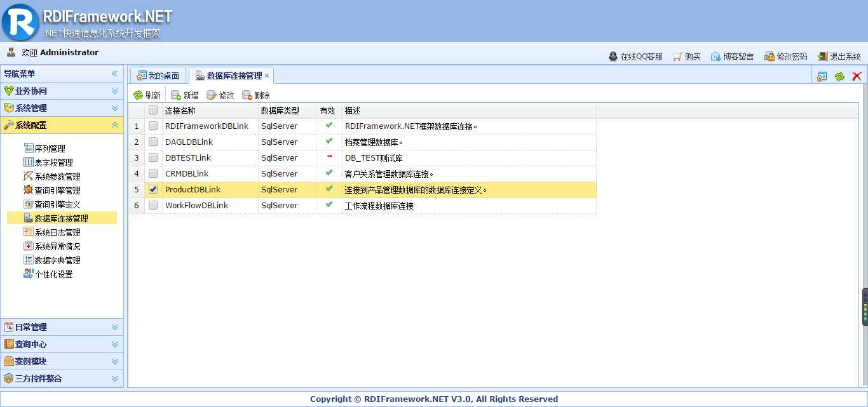Click the 档案管理数据库 description cell
Screen dimensions: 868x407
tap(469, 142)
